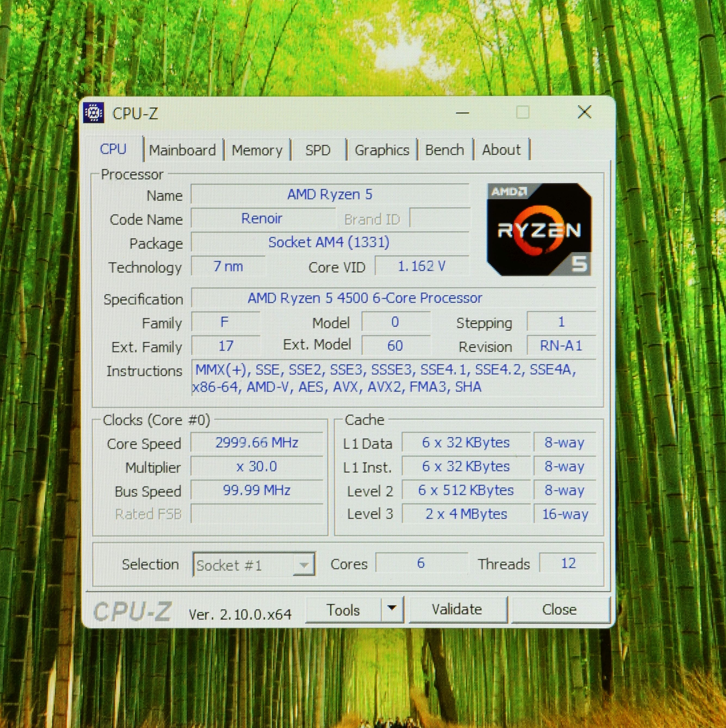Open the Tools dropdown arrow
Image resolution: width=726 pixels, height=728 pixels.
[392, 609]
